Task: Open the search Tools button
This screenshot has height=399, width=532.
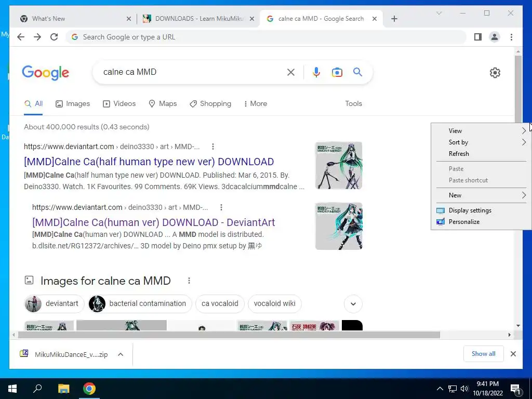Action: 353,103
